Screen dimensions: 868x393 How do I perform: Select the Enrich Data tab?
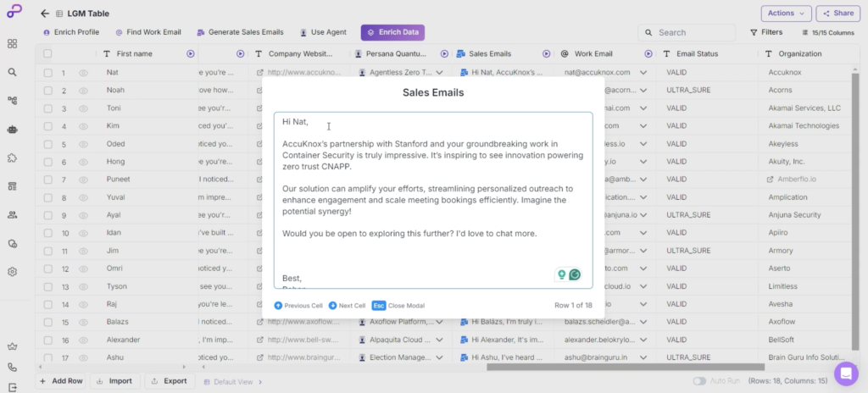point(392,32)
